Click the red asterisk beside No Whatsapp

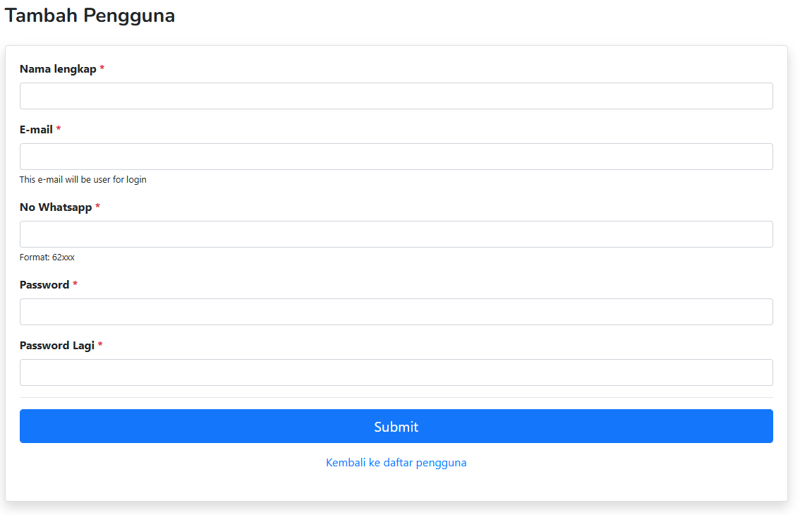coord(98,207)
